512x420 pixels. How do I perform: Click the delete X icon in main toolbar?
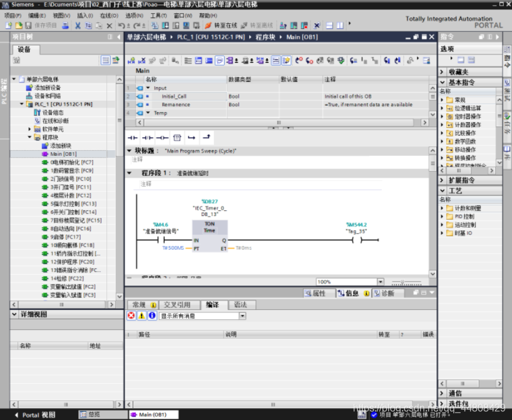click(110, 26)
